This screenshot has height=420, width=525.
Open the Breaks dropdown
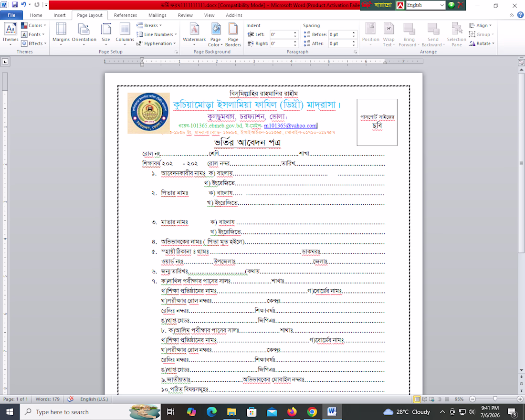tap(149, 25)
